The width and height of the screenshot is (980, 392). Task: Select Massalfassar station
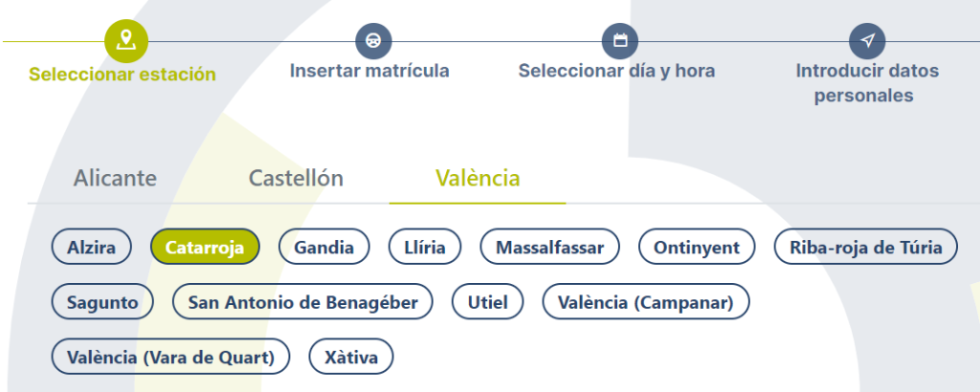549,248
